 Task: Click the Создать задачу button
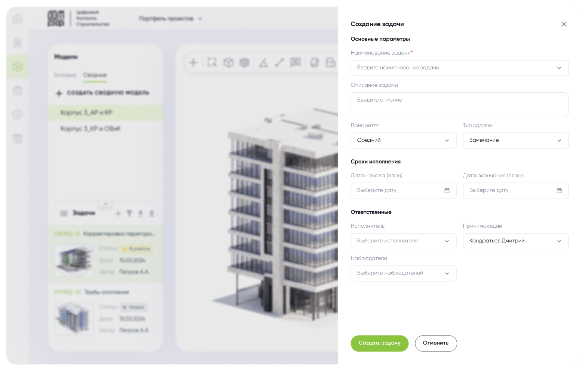coord(379,343)
